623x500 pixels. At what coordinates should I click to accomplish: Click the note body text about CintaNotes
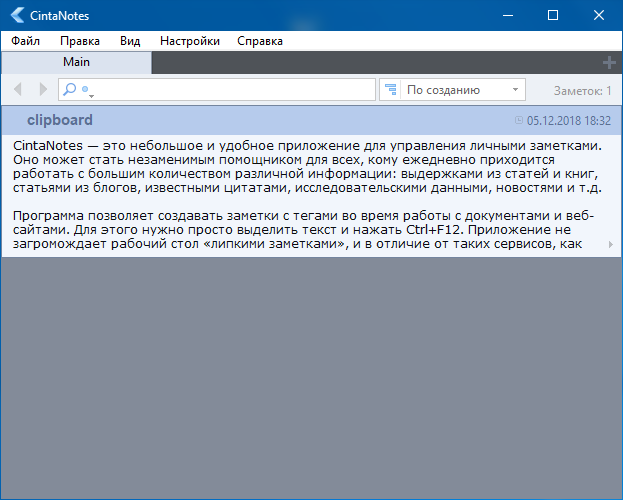[300, 165]
